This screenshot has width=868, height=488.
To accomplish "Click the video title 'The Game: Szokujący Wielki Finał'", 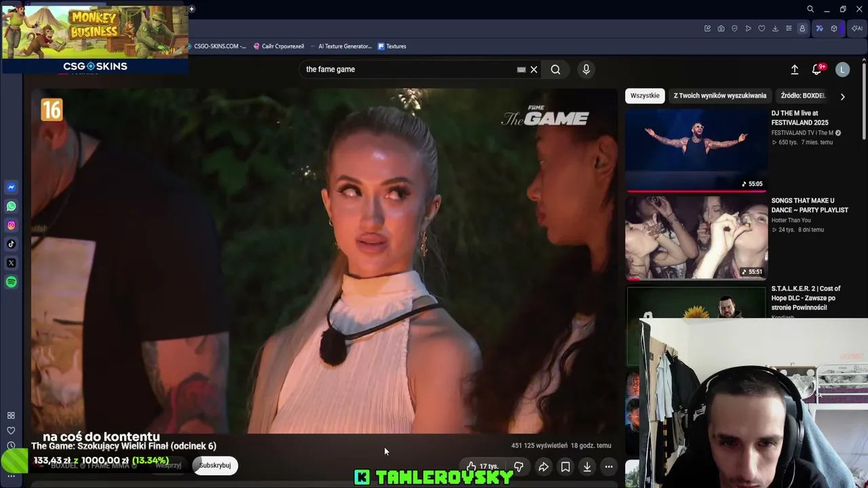I will [123, 446].
